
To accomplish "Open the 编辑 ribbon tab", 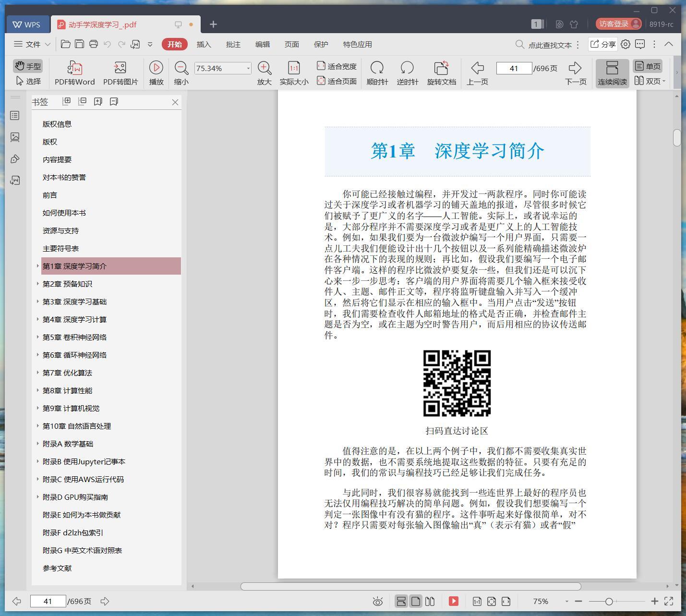I will (x=262, y=44).
